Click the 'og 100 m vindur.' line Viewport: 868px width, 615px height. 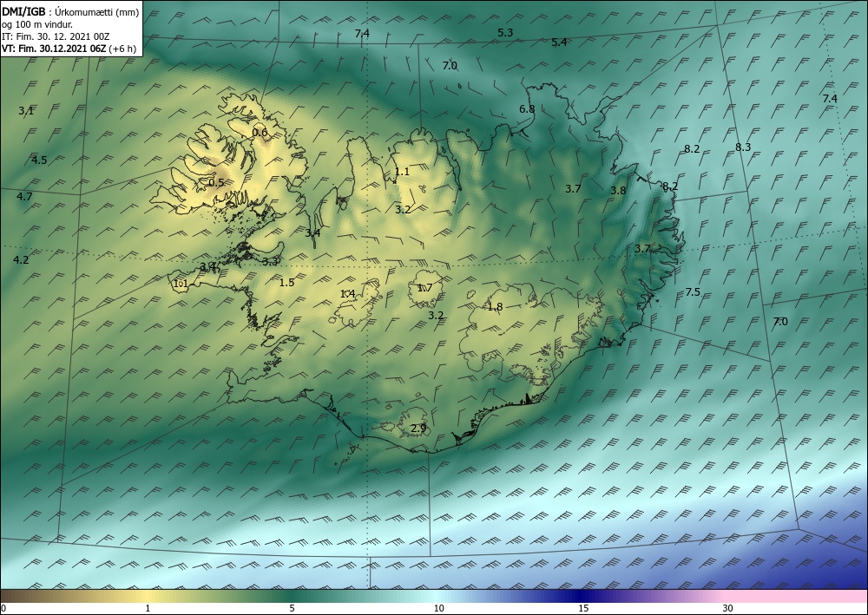pos(37,24)
